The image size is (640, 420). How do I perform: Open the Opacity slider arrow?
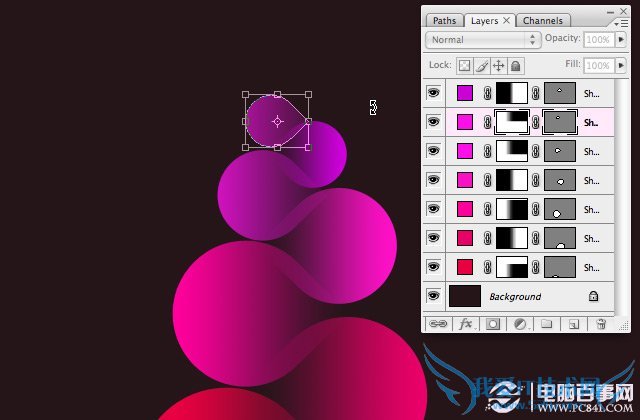pyautogui.click(x=621, y=40)
